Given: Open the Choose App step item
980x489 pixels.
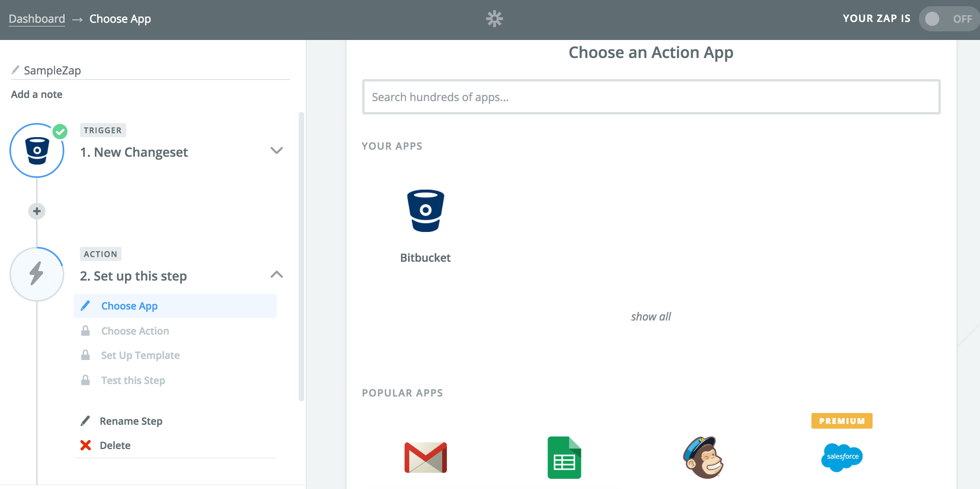Looking at the screenshot, I should pos(175,306).
